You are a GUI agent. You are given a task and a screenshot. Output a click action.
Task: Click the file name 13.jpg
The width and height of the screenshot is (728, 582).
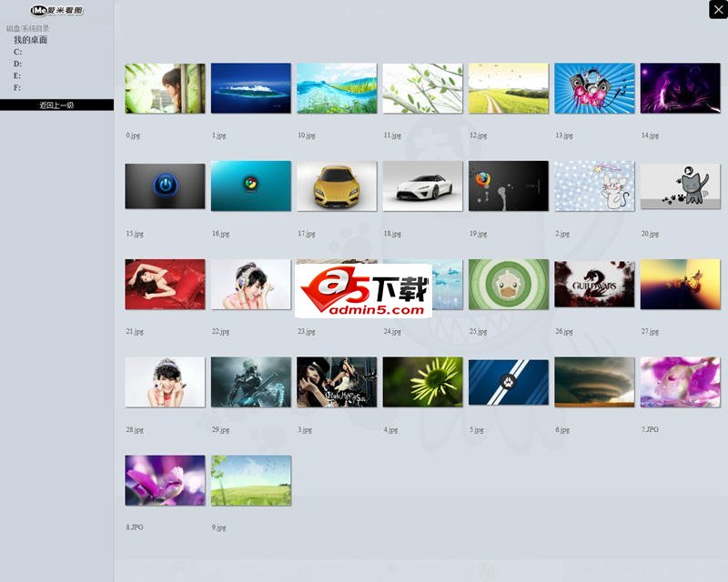tap(564, 135)
